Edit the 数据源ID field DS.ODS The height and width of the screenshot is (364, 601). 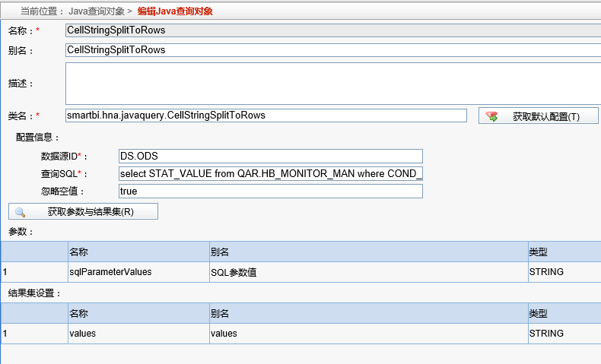(x=271, y=157)
